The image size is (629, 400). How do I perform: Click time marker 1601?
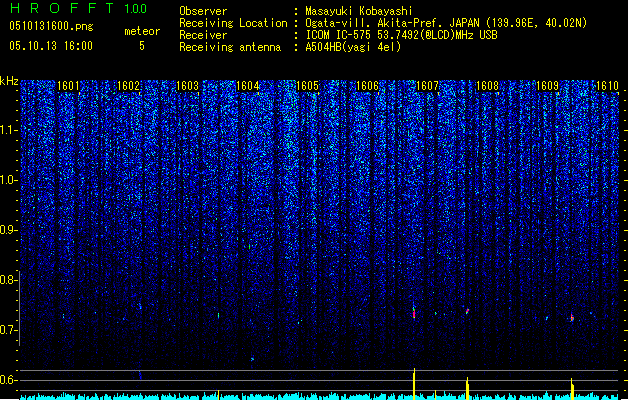point(68,86)
